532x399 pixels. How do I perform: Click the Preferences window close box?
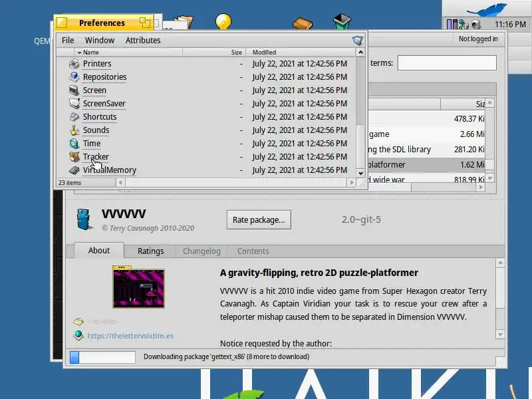[62, 23]
